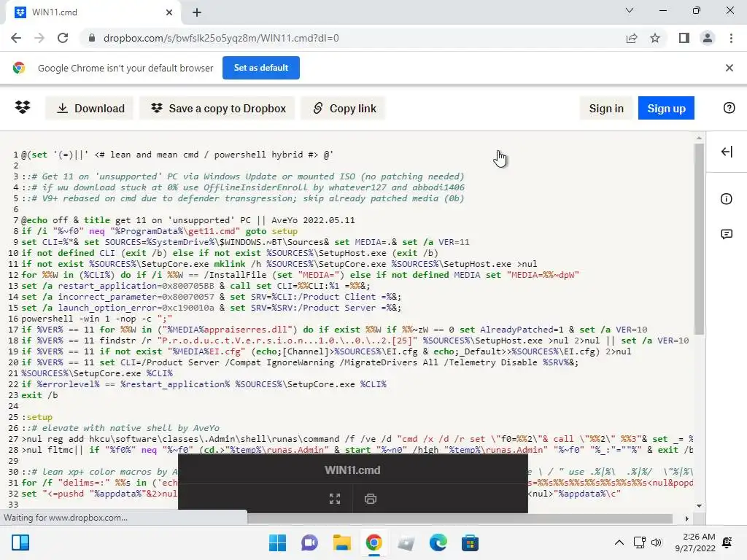The height and width of the screenshot is (560, 747).
Task: Toggle the Chrome side panel icon
Action: click(x=684, y=38)
